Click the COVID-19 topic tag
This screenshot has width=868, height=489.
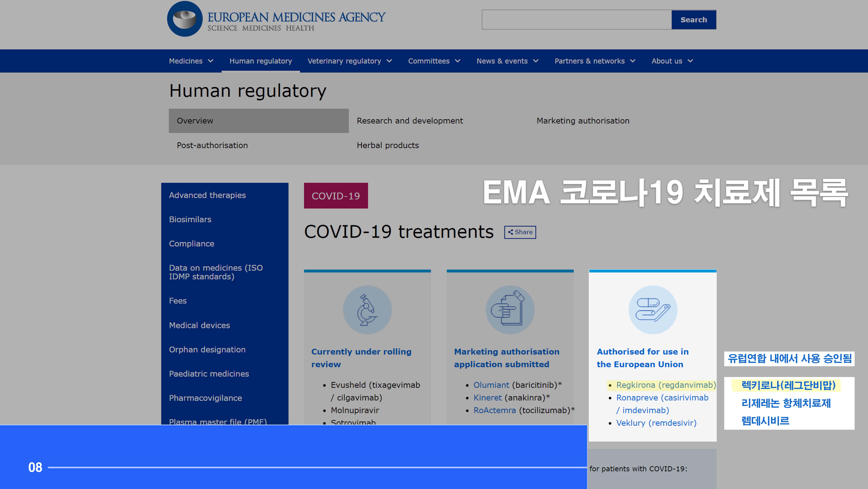pos(336,196)
